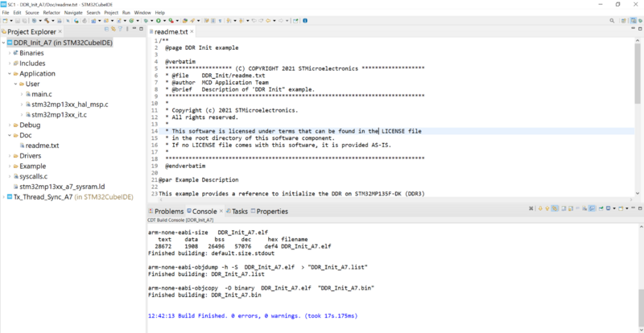Collapse the Doc folder
The width and height of the screenshot is (644, 333).
point(10,135)
